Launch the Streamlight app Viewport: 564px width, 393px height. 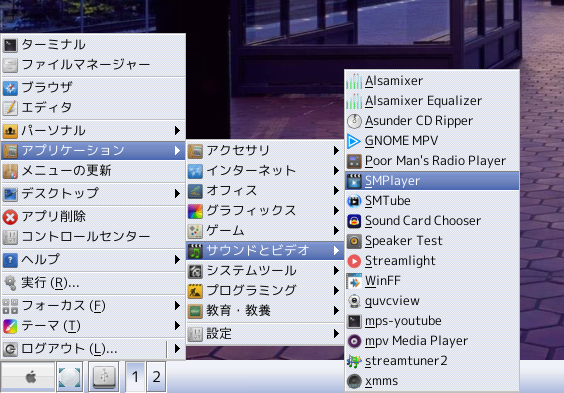432,261
